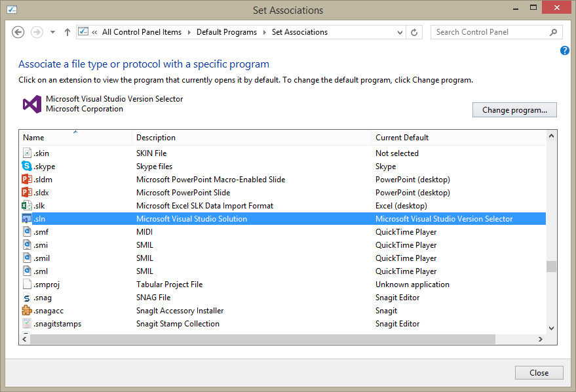Maximize the Set Associations window
Screen dimensions: 576x392
[x=533, y=7]
